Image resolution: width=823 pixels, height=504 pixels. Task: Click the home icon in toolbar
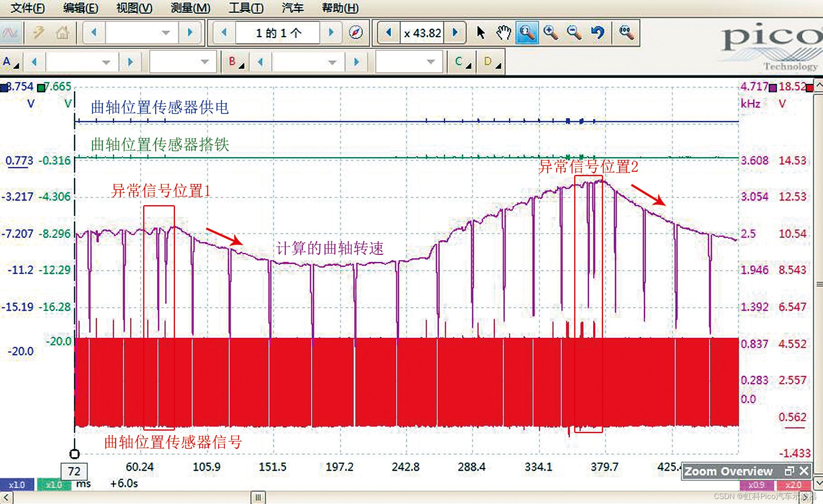pos(62,32)
